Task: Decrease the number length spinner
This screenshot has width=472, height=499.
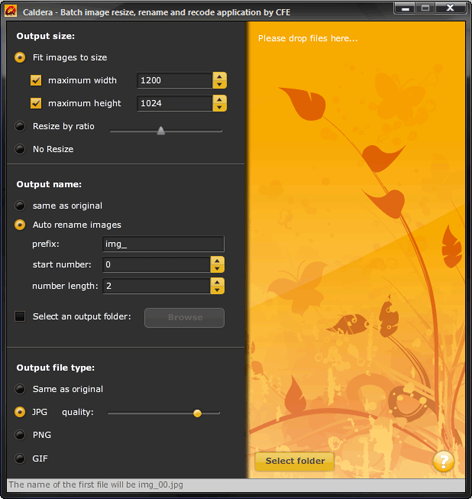Action: tap(217, 290)
